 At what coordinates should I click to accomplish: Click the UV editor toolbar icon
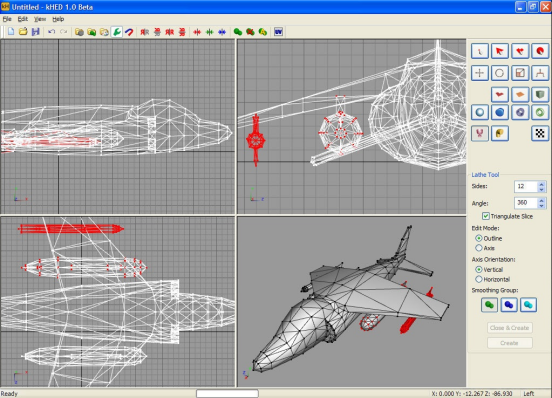[278, 32]
